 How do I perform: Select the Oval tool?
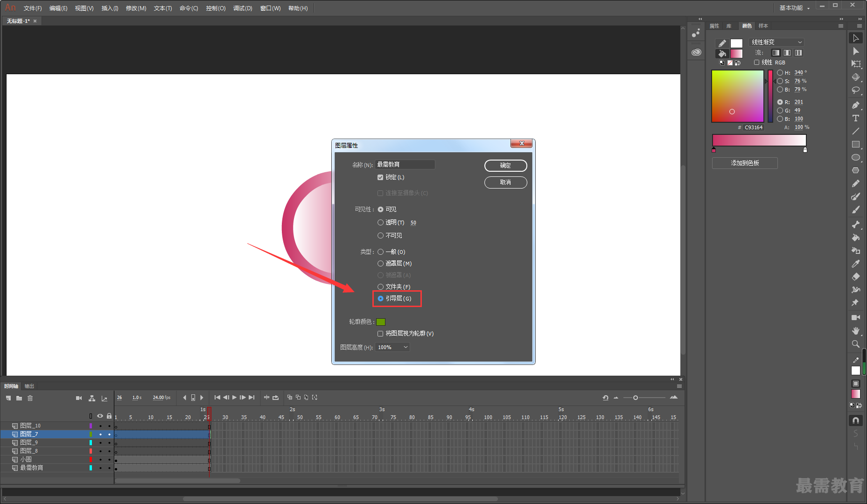coord(855,158)
